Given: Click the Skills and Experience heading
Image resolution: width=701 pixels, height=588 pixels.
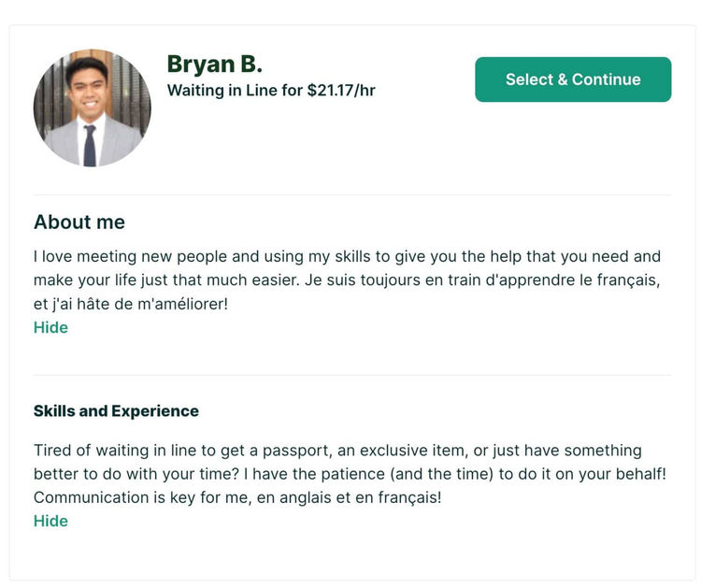Looking at the screenshot, I should (x=116, y=411).
